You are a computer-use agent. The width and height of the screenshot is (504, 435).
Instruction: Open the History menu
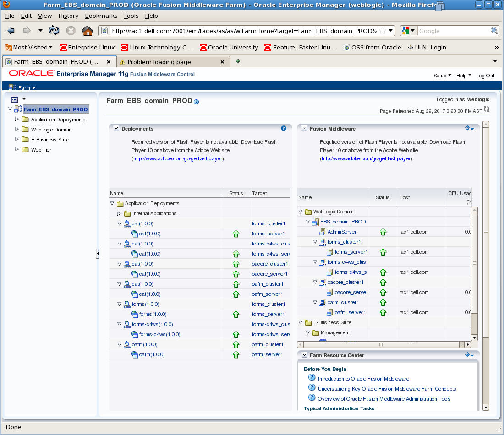point(68,16)
